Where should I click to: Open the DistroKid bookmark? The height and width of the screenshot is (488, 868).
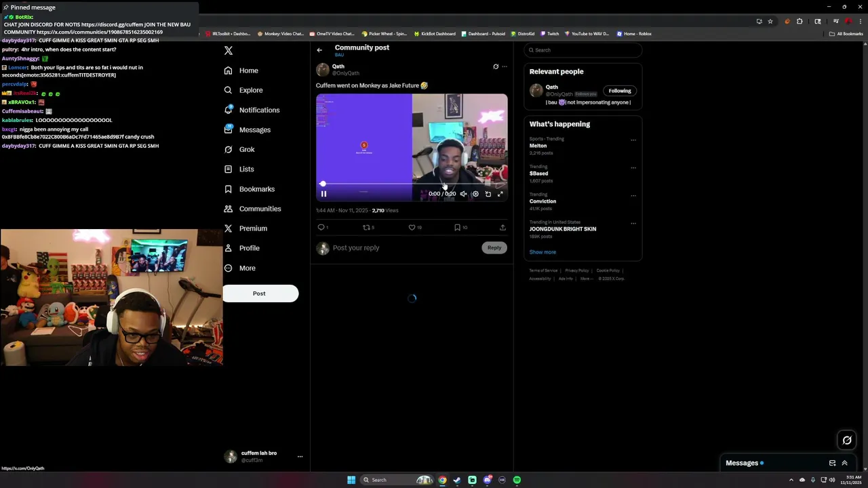tap(523, 34)
